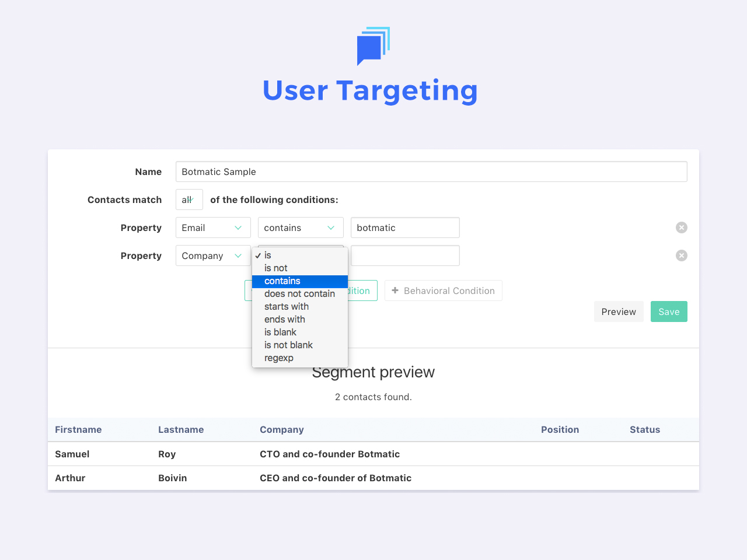
Task: Click 'CEO and co-founder of Botmatic' cell
Action: click(x=336, y=478)
